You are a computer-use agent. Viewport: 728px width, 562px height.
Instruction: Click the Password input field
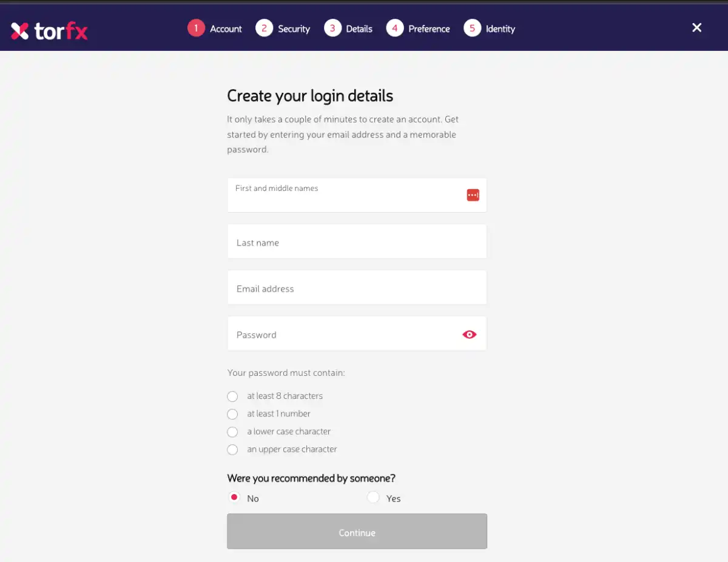click(x=340, y=334)
